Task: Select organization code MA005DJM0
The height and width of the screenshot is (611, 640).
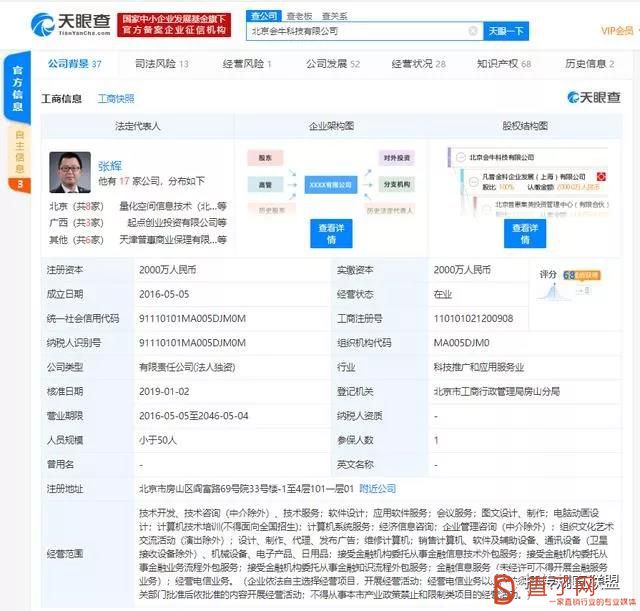Action: click(x=461, y=343)
